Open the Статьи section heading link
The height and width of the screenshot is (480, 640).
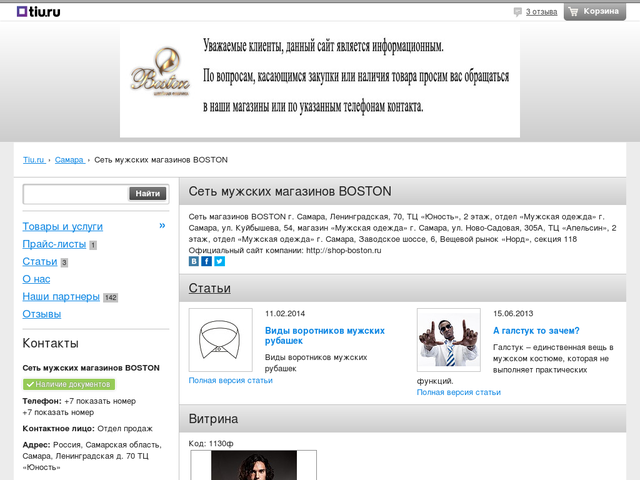click(209, 288)
